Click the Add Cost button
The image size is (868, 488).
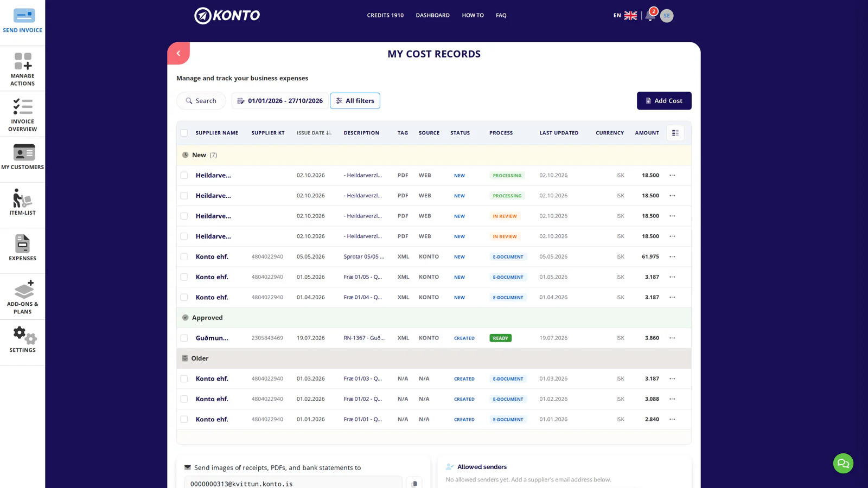point(664,101)
